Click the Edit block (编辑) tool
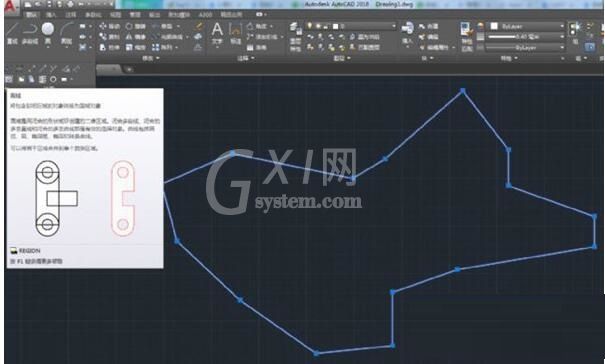Screen dimensions: 605x364 click(x=429, y=37)
